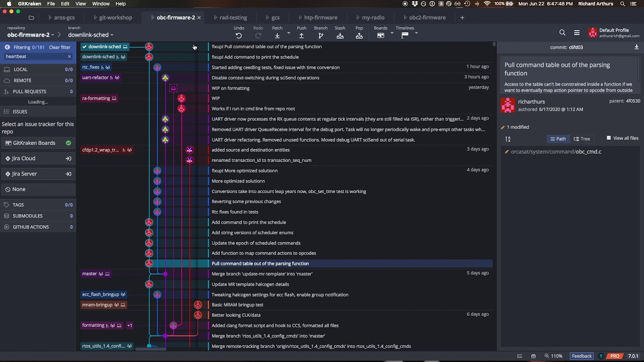
Task: Click the Kraken logo in status bar
Action: coord(601,356)
